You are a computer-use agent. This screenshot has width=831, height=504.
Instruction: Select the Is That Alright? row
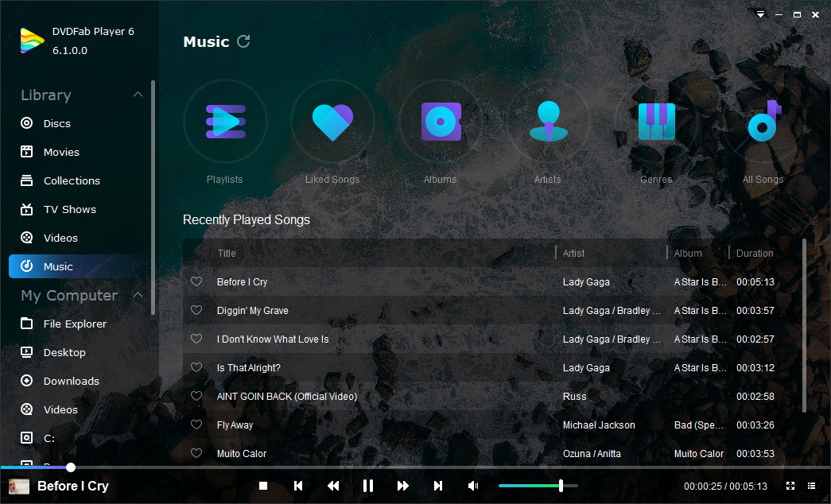pos(491,367)
